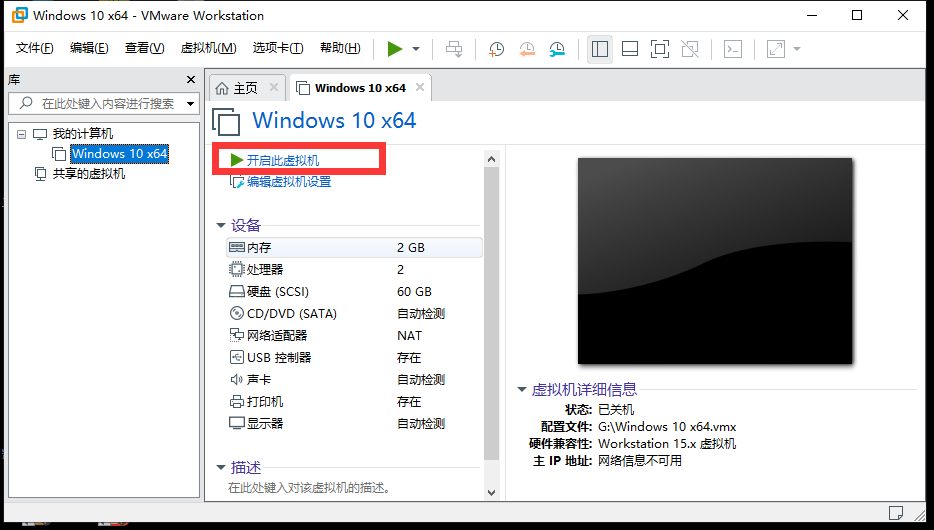Close the 主页 tab

coord(274,88)
